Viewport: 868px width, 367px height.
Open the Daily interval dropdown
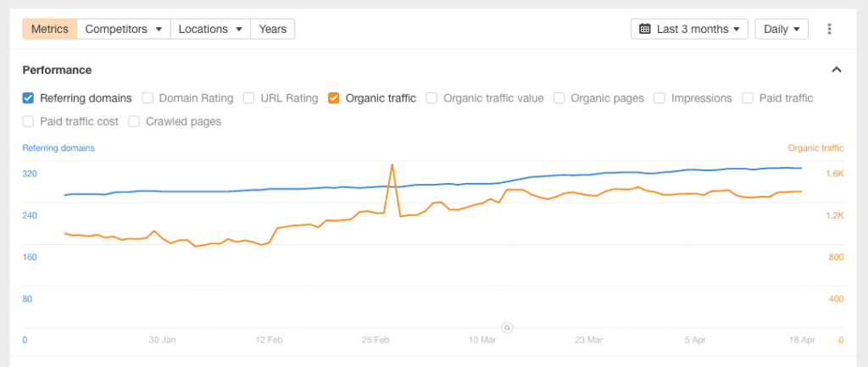(x=782, y=29)
